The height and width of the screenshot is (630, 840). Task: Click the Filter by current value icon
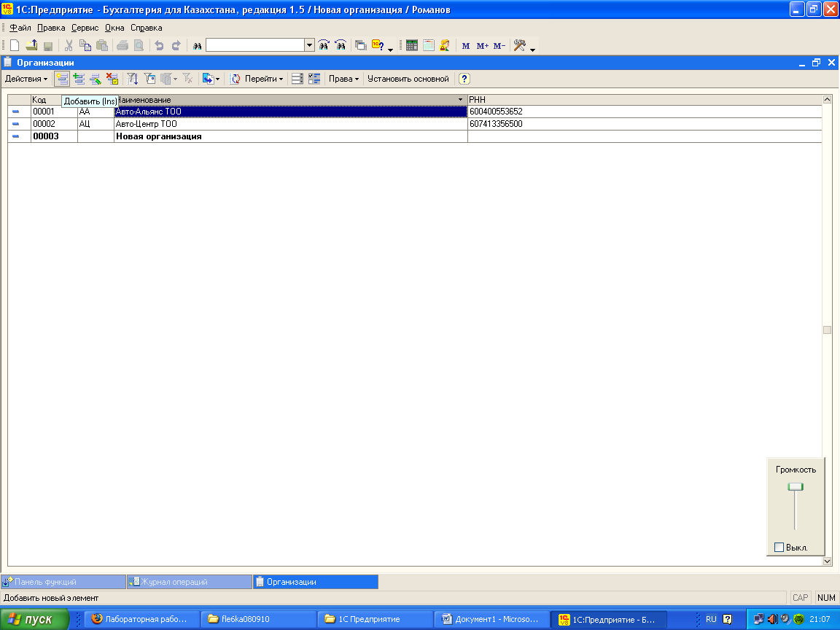[149, 79]
